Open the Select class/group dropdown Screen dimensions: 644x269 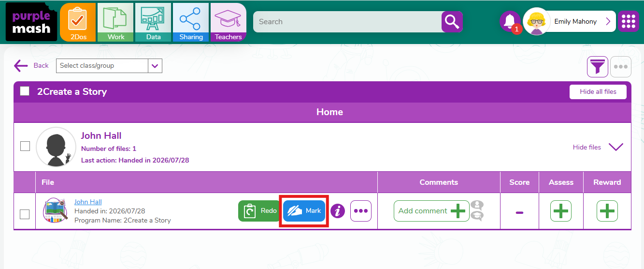pos(109,66)
